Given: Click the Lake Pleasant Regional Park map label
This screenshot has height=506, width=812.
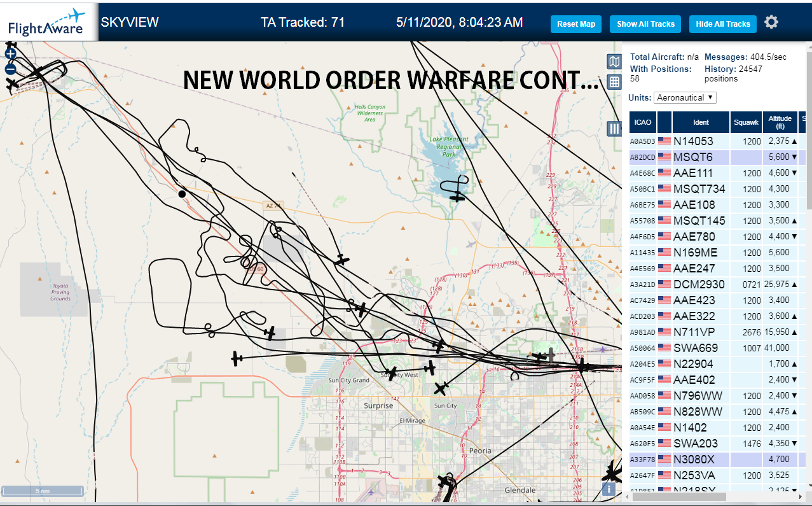Looking at the screenshot, I should pos(448,146).
